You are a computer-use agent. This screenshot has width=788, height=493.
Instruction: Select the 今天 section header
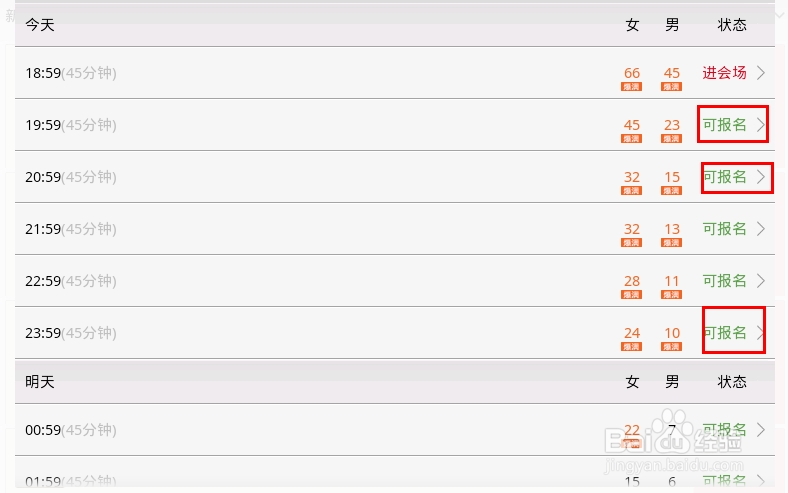pyautogui.click(x=40, y=25)
